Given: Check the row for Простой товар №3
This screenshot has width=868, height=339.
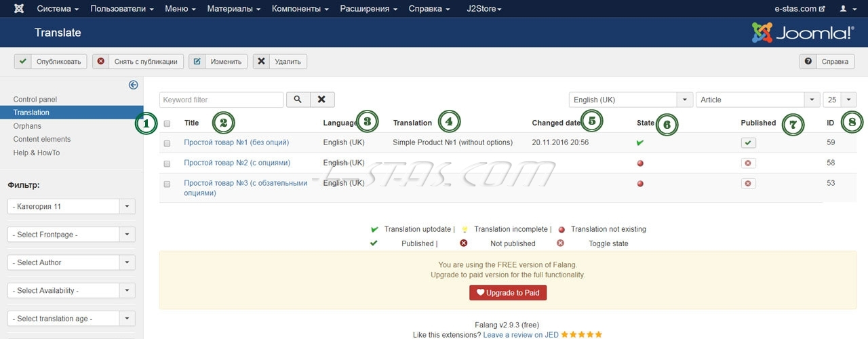Looking at the screenshot, I should coord(167,184).
